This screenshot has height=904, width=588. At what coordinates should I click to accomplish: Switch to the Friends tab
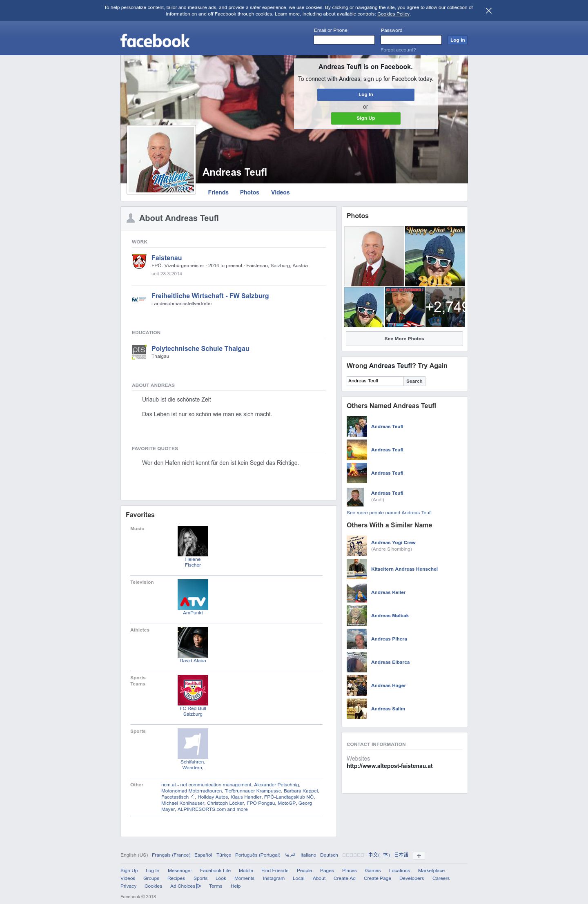218,192
